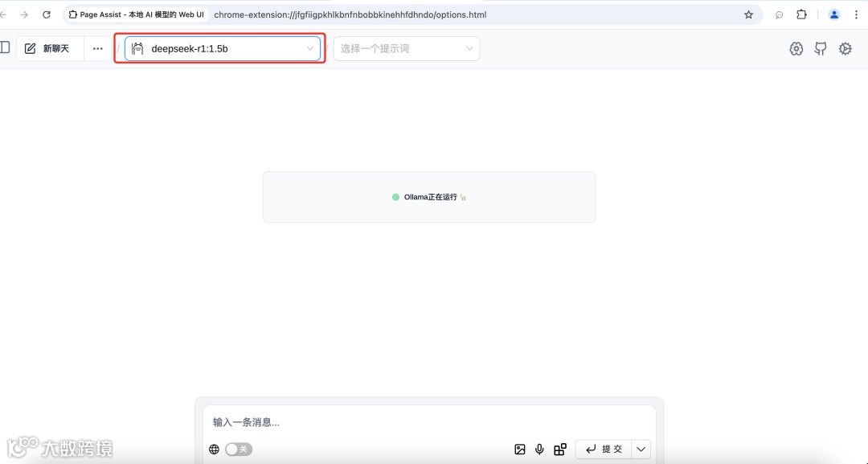868x464 pixels.
Task: Toggle the sidebar panel icon
Action: 5,47
